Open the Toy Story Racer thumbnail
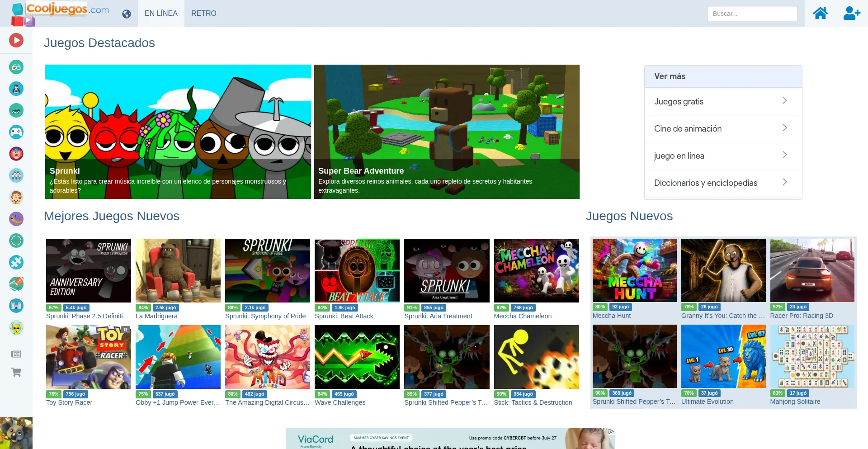 click(89, 357)
